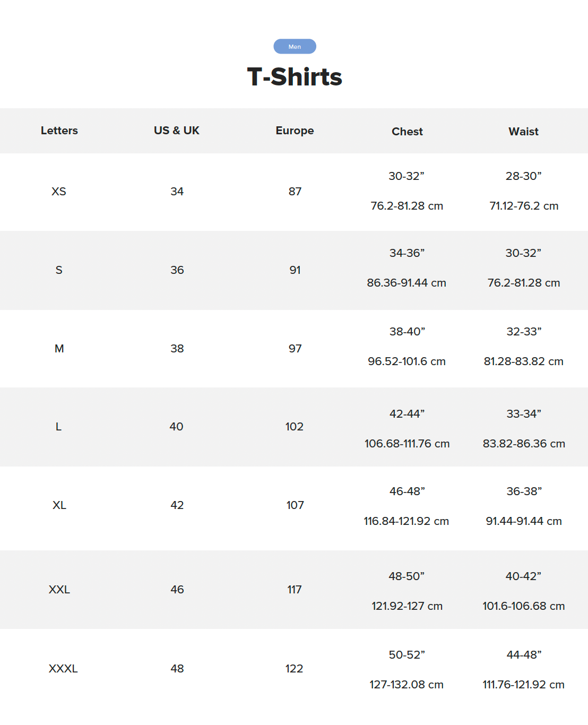
Task: Click the M size letter cell
Action: pos(59,349)
